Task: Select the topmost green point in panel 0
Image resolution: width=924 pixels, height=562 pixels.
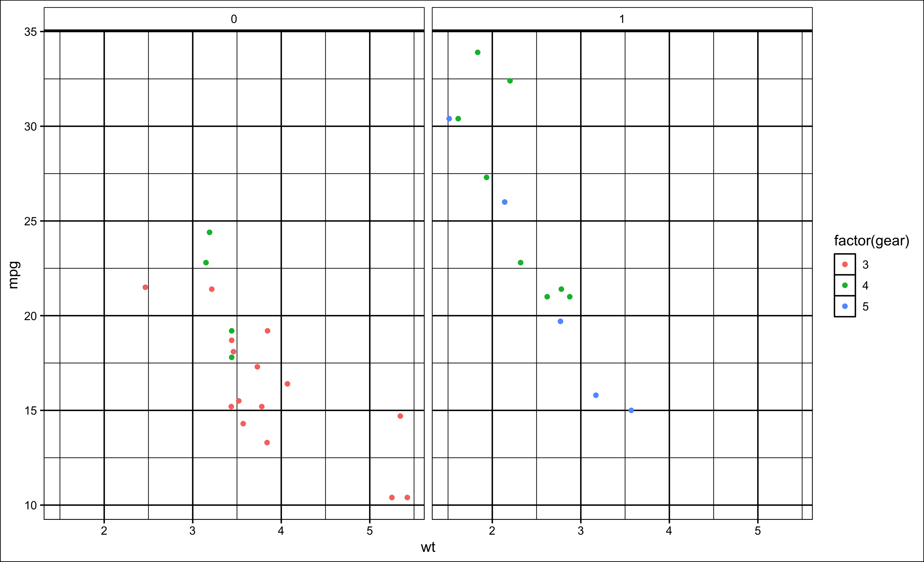Action: pos(210,233)
